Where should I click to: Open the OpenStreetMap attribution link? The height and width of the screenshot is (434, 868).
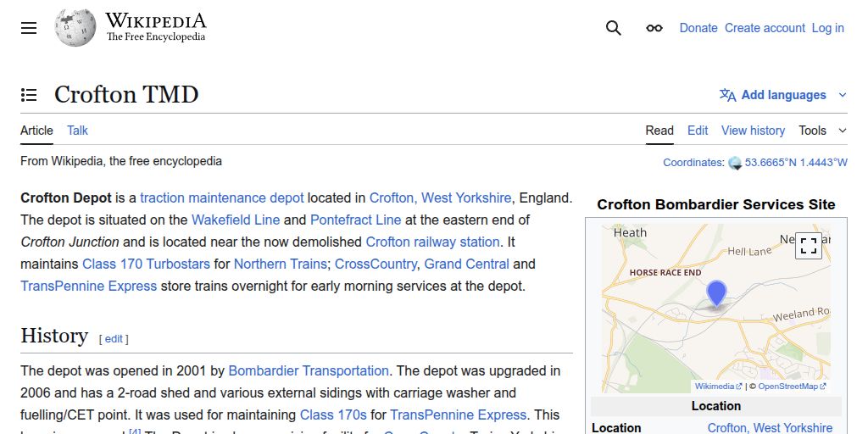[788, 387]
